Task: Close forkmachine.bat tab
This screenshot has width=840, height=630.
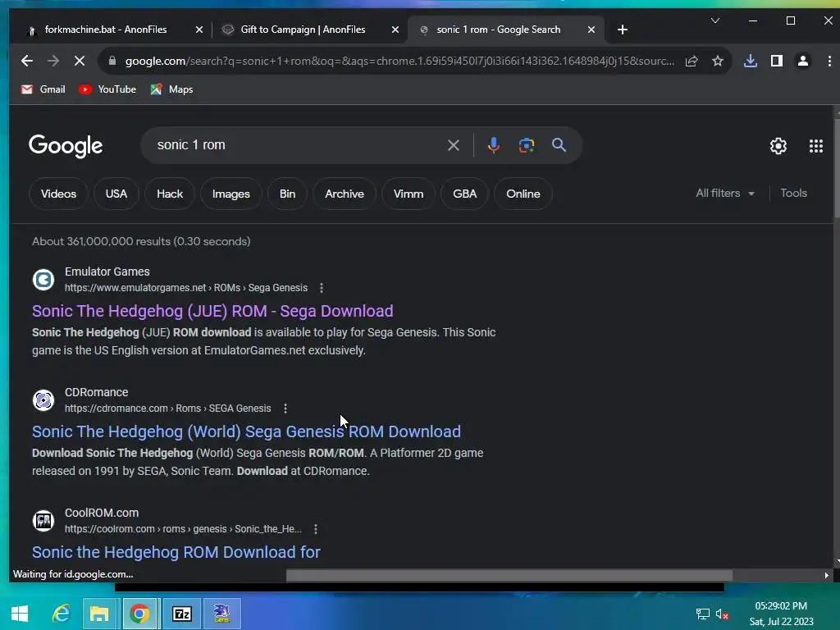Action: [199, 30]
